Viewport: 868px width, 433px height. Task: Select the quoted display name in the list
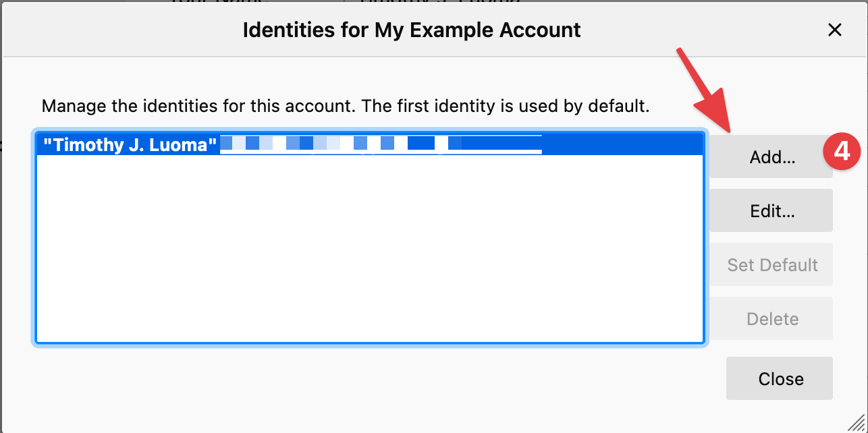pos(130,144)
